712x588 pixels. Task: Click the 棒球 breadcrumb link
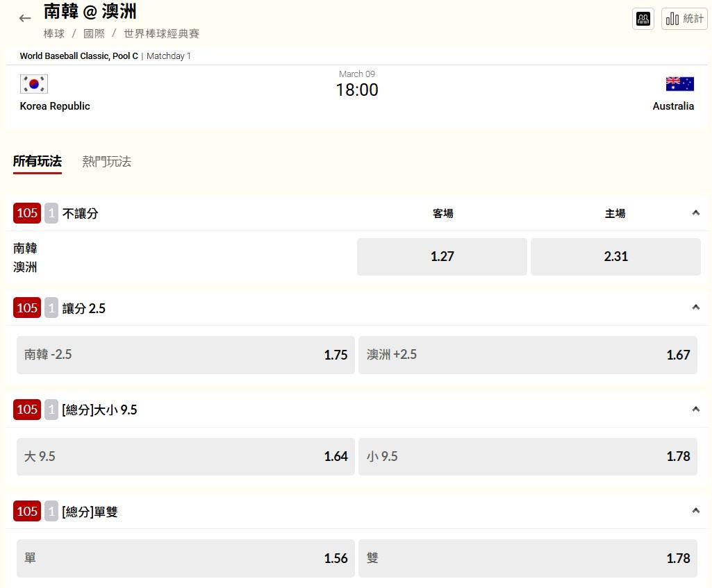click(54, 33)
